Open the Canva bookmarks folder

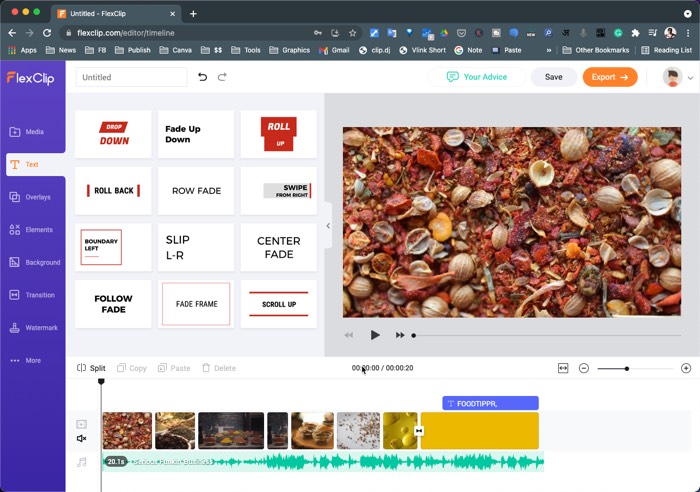pyautogui.click(x=175, y=50)
